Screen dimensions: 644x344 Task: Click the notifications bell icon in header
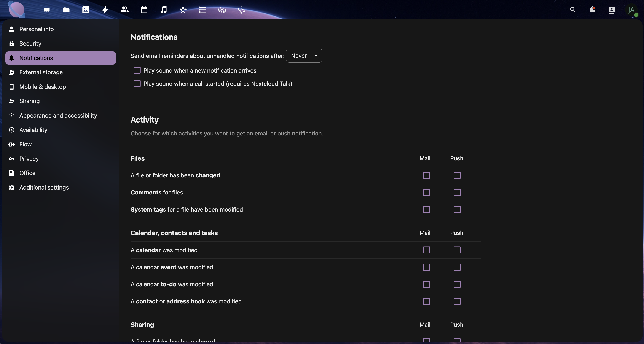pyautogui.click(x=592, y=10)
